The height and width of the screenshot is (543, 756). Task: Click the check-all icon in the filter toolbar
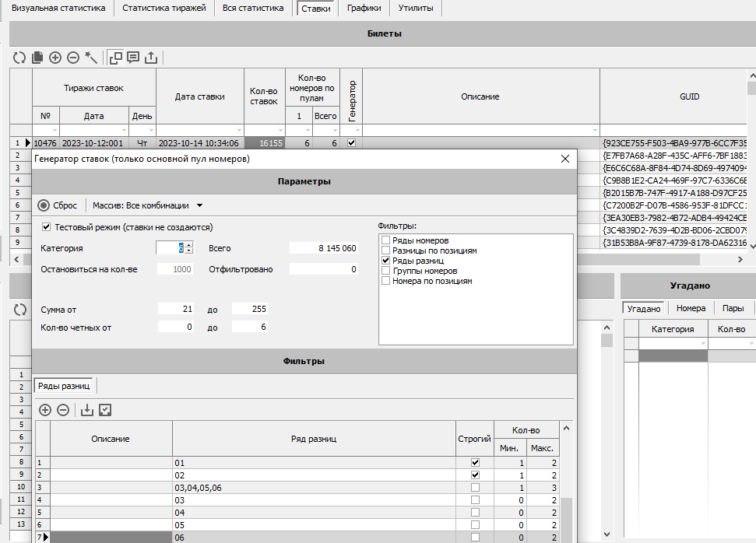click(x=105, y=410)
